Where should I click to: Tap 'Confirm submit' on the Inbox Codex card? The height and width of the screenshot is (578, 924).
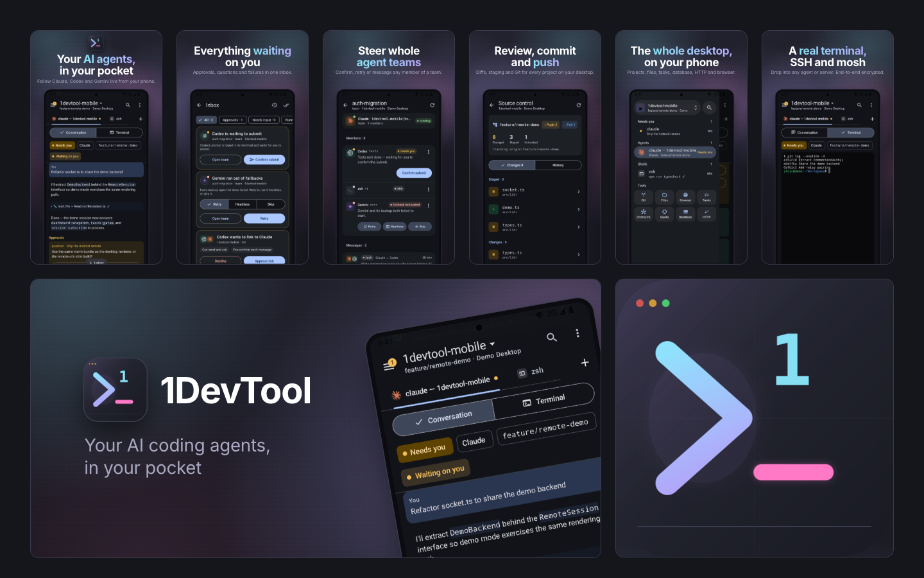264,159
